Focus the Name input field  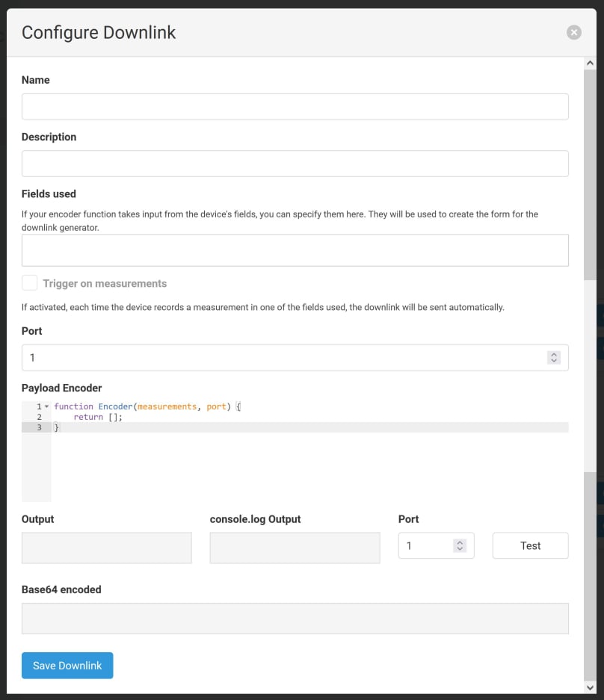295,106
